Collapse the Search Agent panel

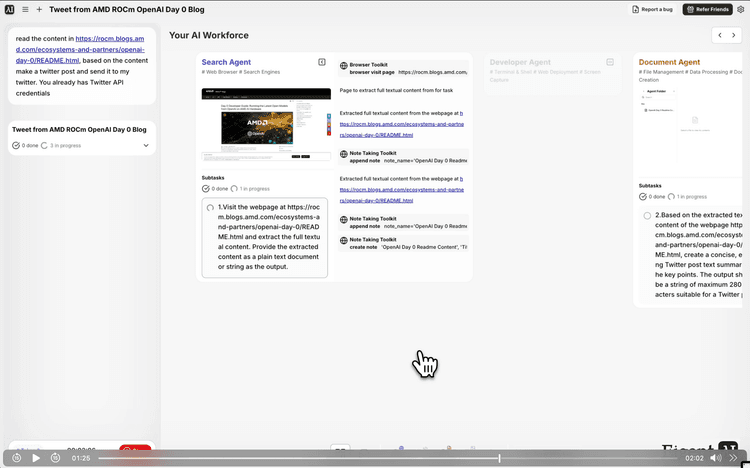[x=322, y=62]
